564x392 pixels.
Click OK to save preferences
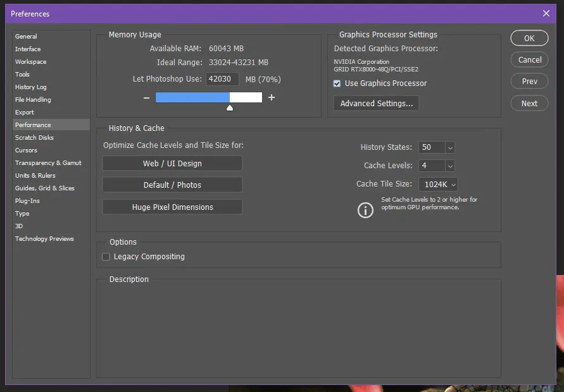(529, 38)
